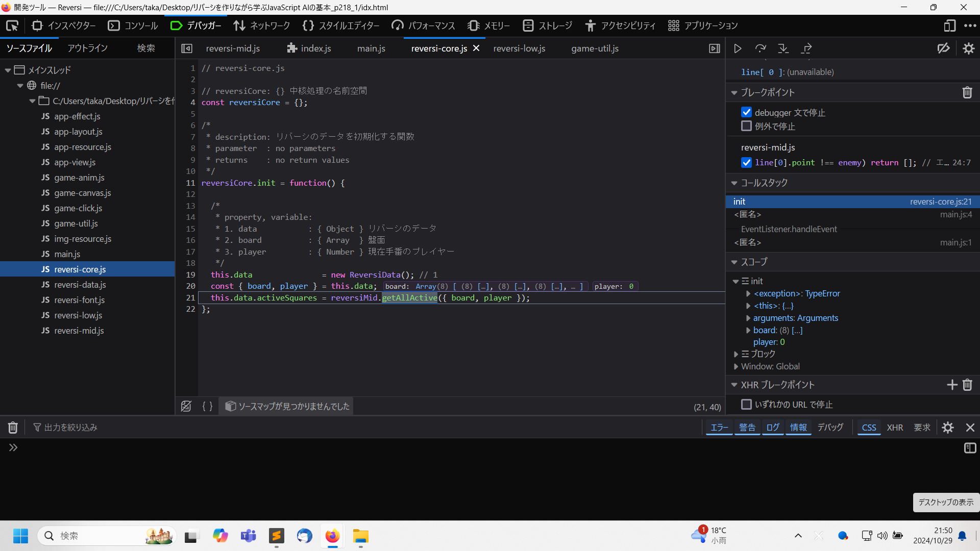980x551 pixels.
Task: Click the step in debugger icon
Action: (783, 48)
